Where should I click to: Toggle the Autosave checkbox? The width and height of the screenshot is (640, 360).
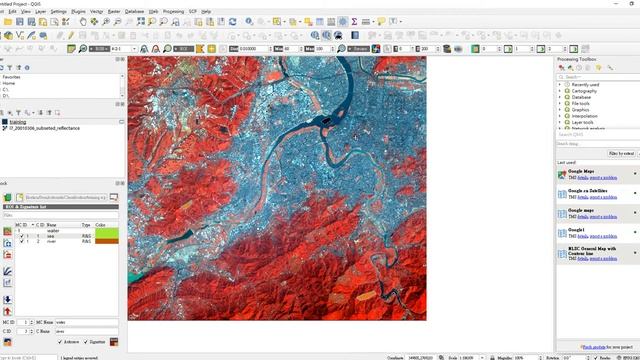click(60, 342)
